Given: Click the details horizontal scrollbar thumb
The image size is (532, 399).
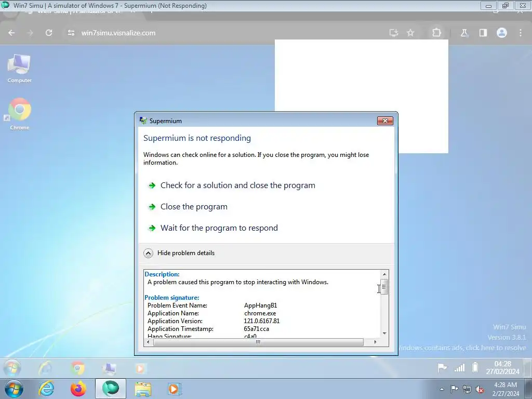Looking at the screenshot, I should (x=258, y=342).
